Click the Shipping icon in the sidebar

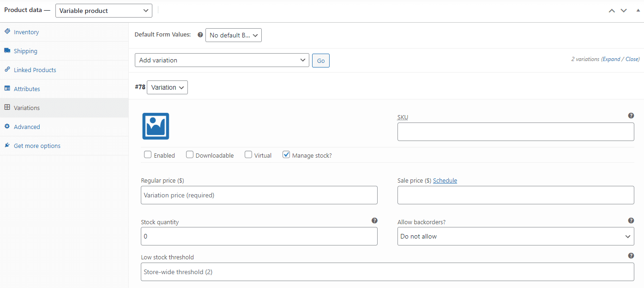[7, 50]
